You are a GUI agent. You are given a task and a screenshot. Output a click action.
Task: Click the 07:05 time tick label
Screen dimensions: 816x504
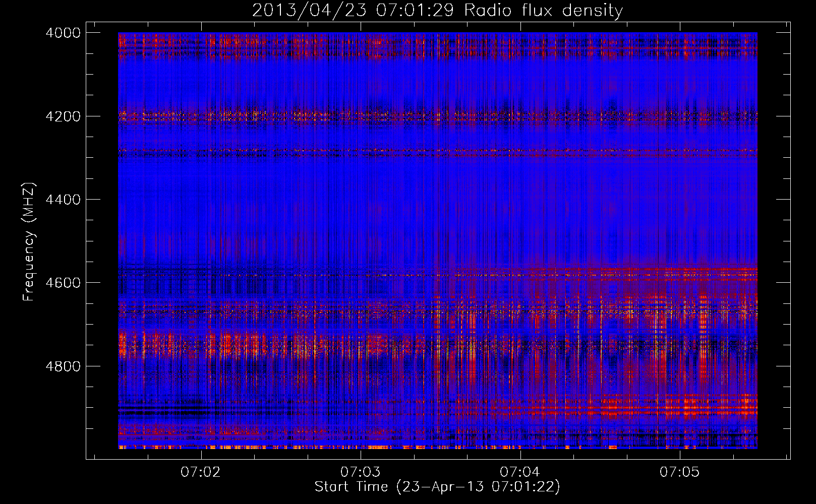click(x=680, y=472)
